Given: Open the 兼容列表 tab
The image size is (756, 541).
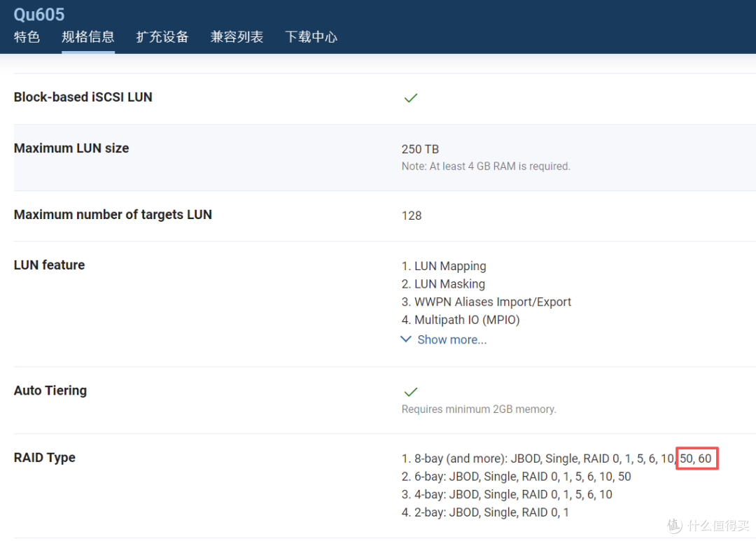Looking at the screenshot, I should point(237,36).
